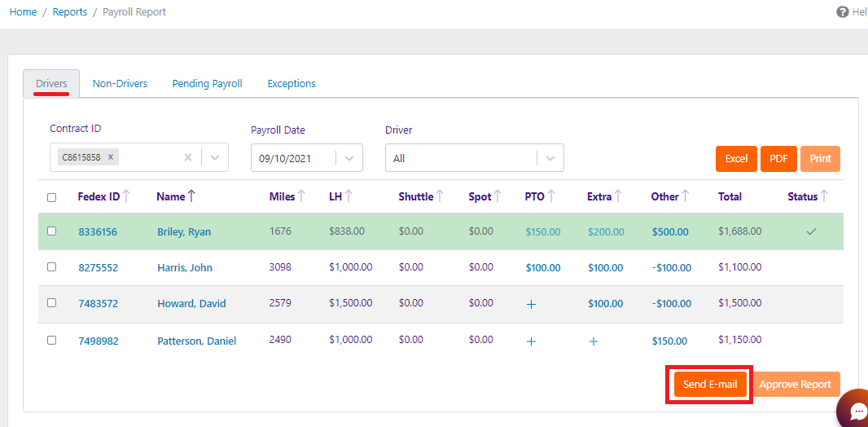Edit Howard, David Other -$100.00
Screen dimensions: 868x427
(672, 303)
